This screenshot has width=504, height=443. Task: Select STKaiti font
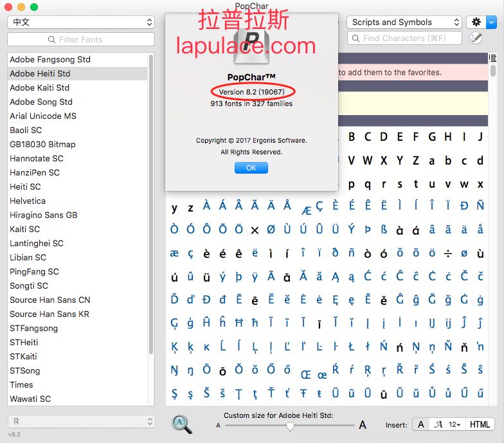77,356
